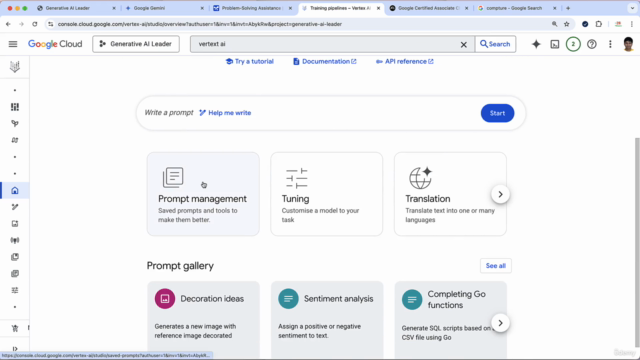Open the three-dot settings menu in the header
This screenshot has height=360, width=640.
click(610, 44)
